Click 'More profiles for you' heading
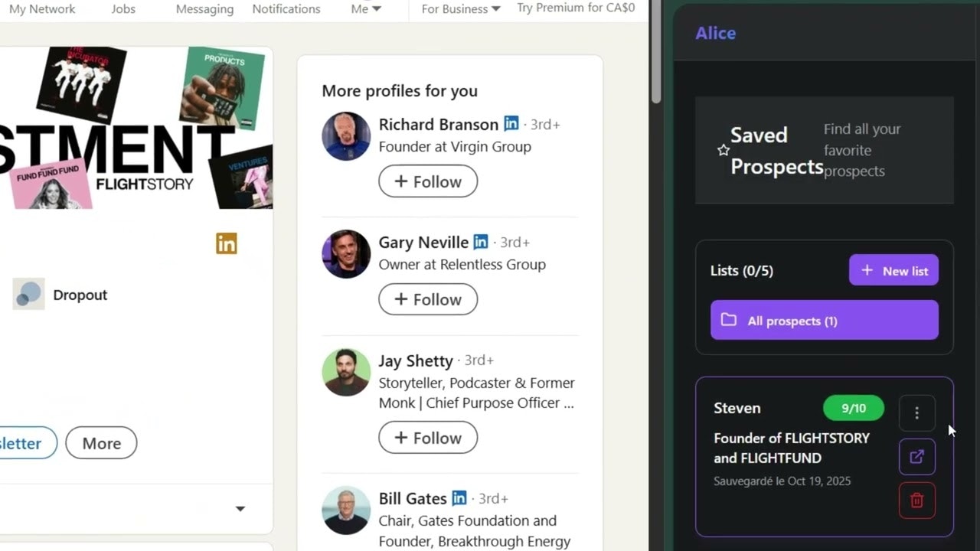The width and height of the screenshot is (980, 551). click(400, 90)
